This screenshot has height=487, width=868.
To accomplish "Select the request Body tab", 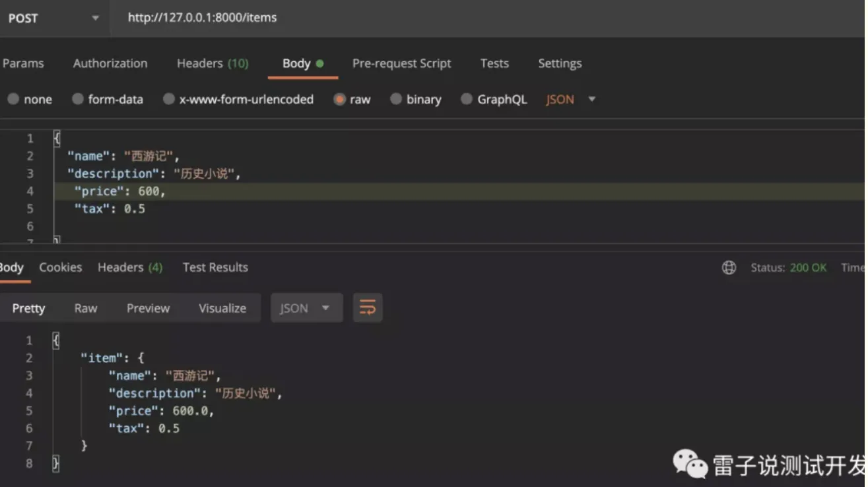I will point(303,63).
